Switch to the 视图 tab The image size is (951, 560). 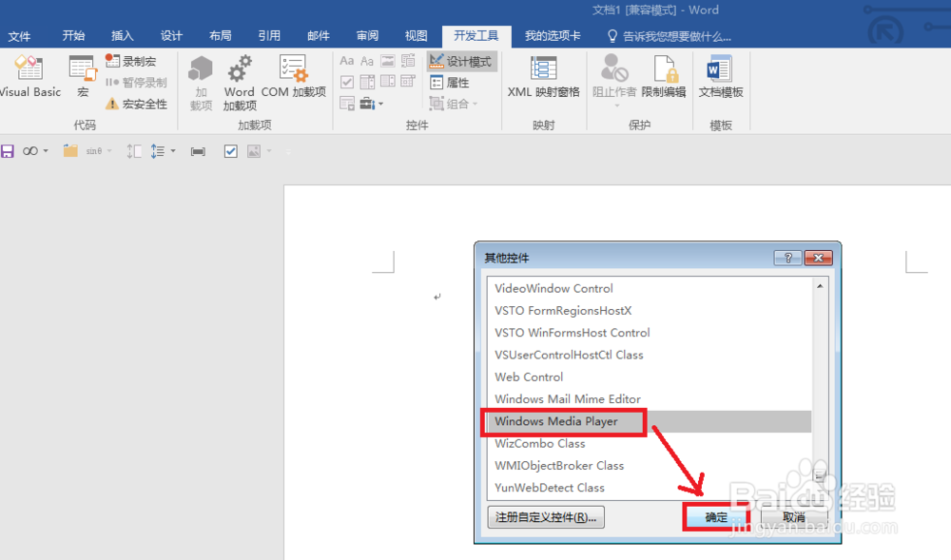pyautogui.click(x=417, y=36)
